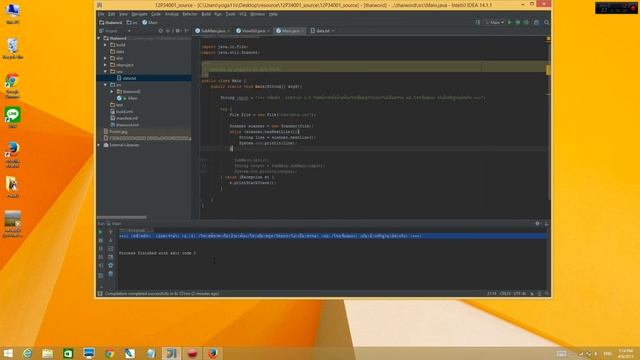Expand External Libraries

click(x=99, y=145)
